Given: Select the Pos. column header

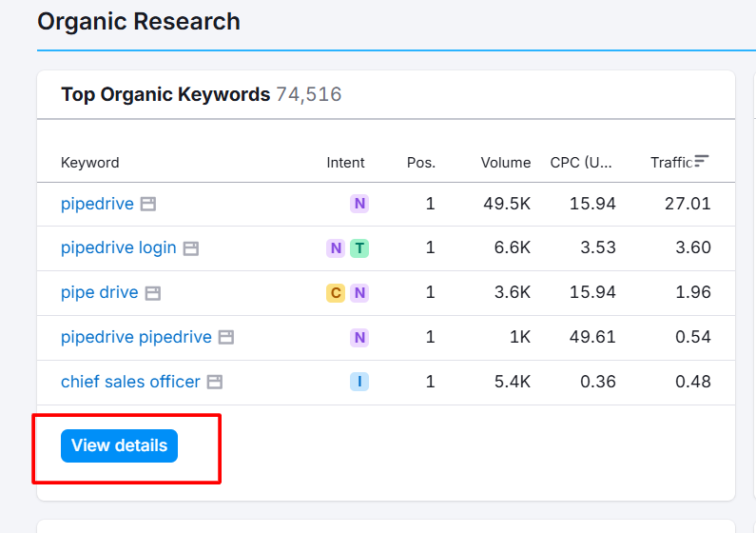Looking at the screenshot, I should [x=421, y=163].
